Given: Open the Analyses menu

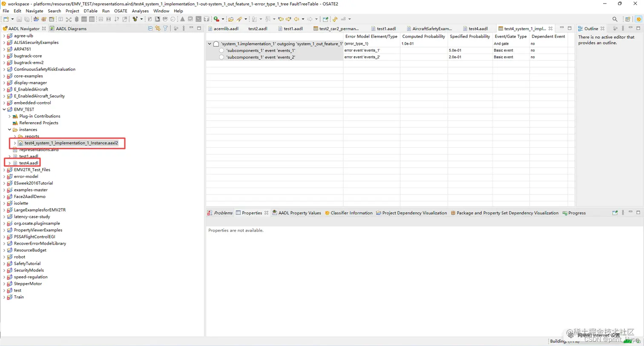Looking at the screenshot, I should [x=140, y=11].
